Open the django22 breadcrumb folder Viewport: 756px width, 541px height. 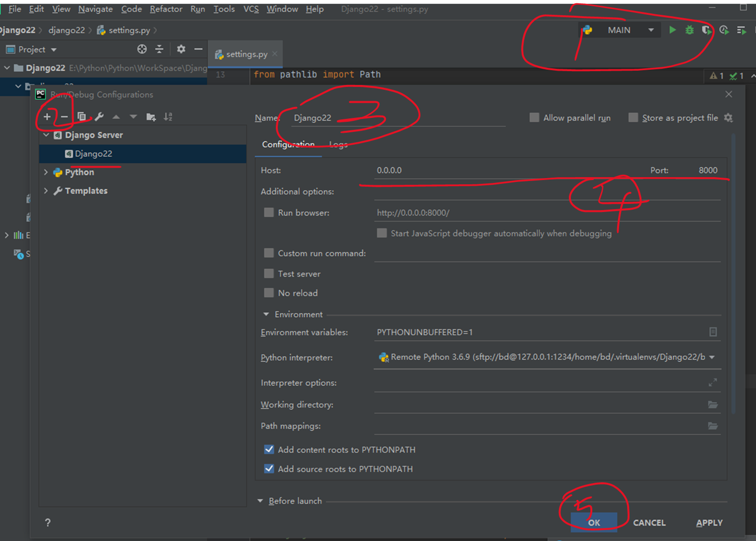pyautogui.click(x=66, y=30)
